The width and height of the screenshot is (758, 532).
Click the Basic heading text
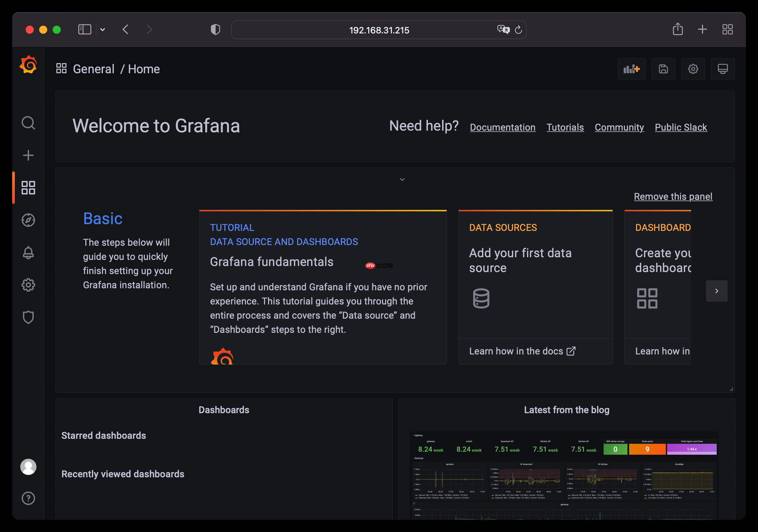[103, 218]
